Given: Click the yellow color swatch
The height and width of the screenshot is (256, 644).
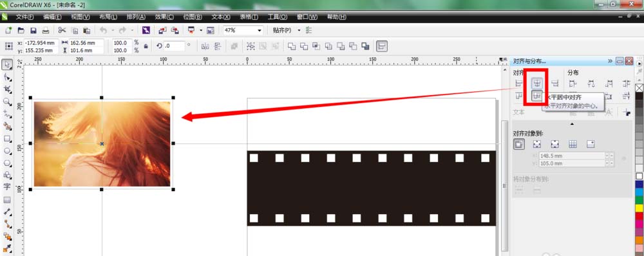Looking at the screenshot, I should click(x=639, y=208).
